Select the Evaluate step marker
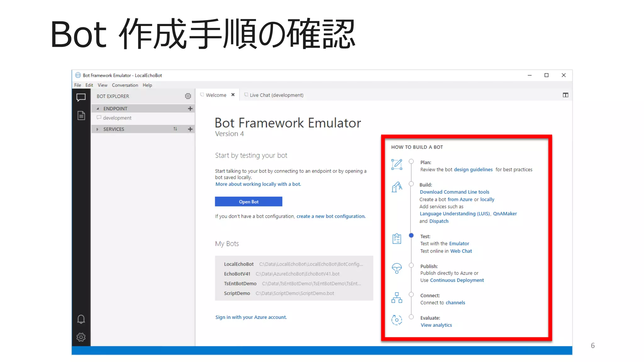This screenshot has height=362, width=644. 411,317
